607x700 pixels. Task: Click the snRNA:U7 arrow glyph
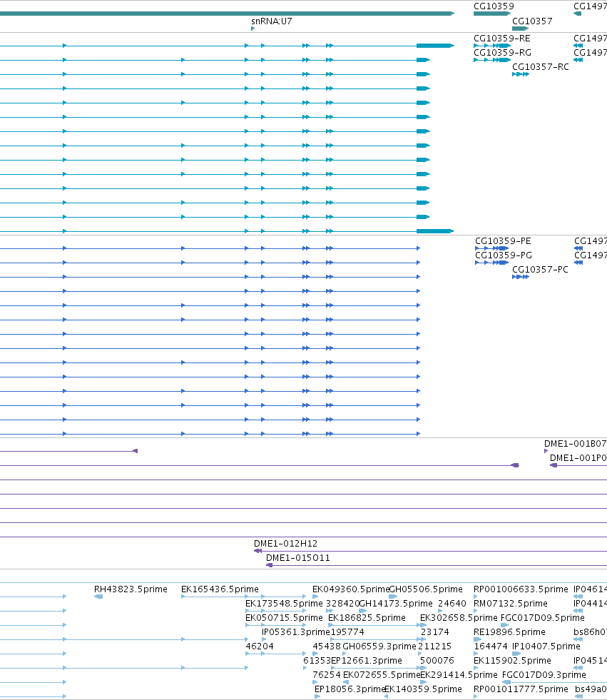[253, 29]
